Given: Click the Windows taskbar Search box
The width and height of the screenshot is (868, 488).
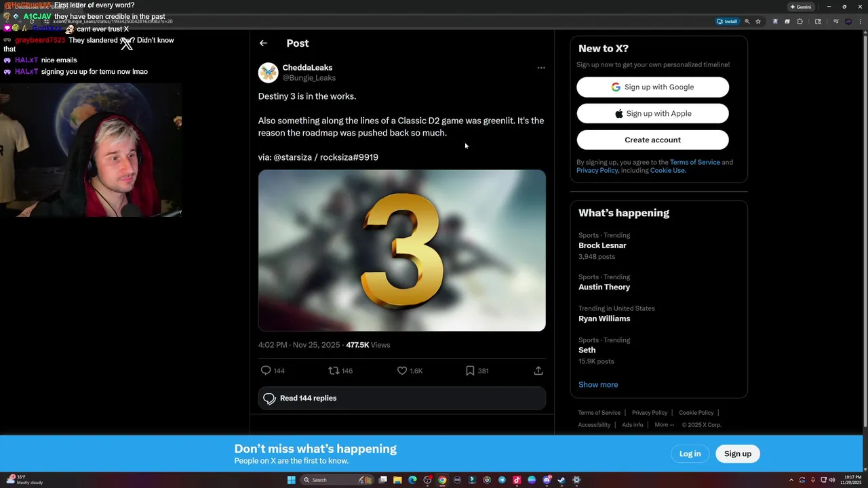Looking at the screenshot, I should click(x=337, y=480).
